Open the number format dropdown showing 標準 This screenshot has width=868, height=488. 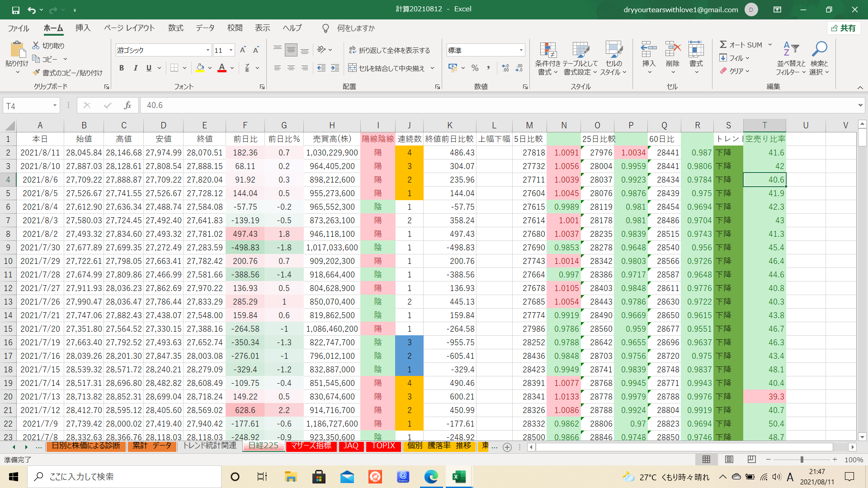click(x=521, y=50)
